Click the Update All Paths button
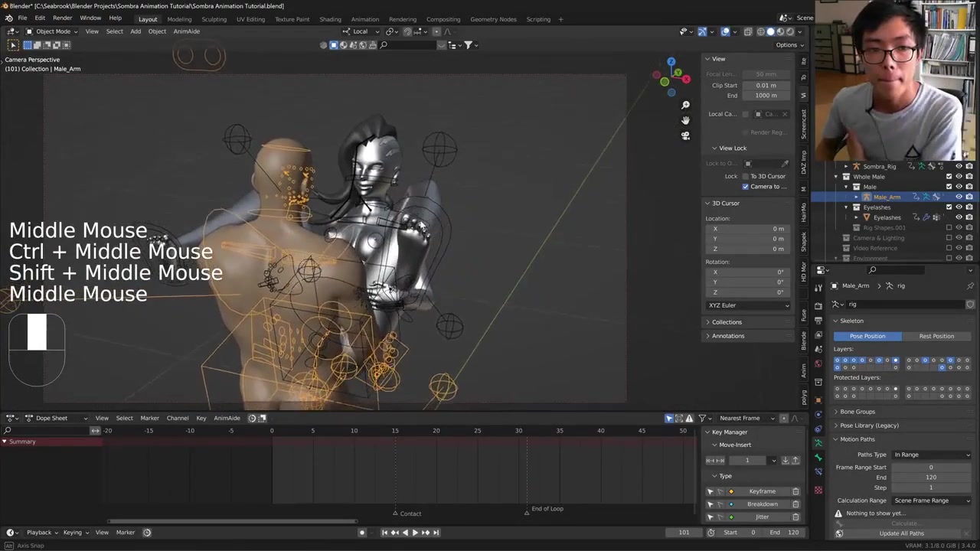 pyautogui.click(x=901, y=533)
